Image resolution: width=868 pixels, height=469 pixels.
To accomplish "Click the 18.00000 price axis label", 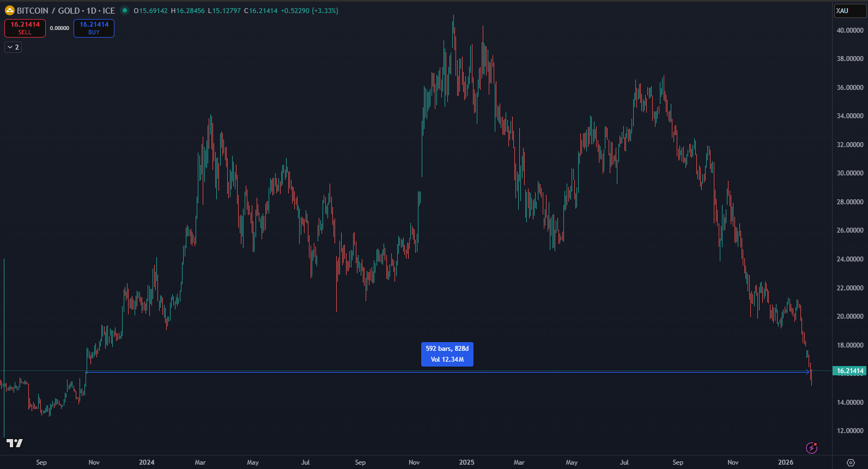I will (850, 345).
